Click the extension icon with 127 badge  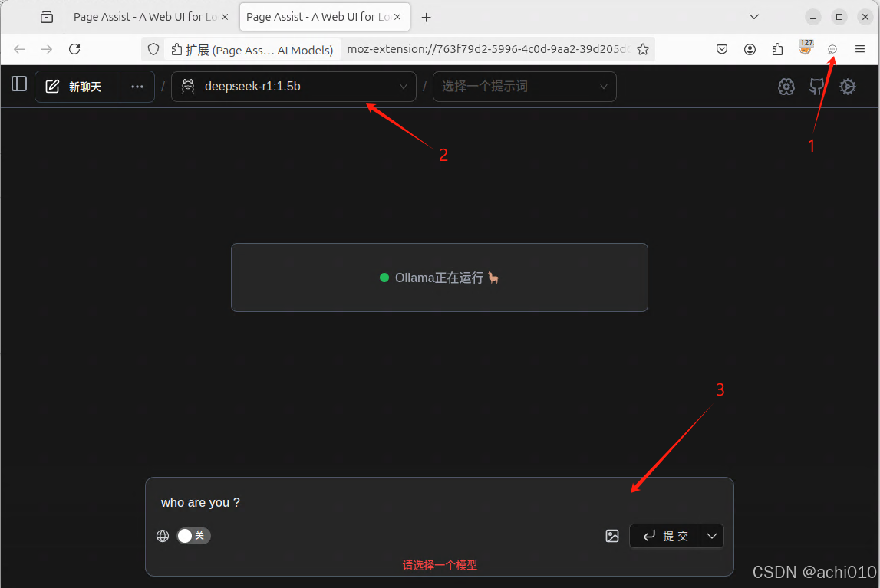806,47
